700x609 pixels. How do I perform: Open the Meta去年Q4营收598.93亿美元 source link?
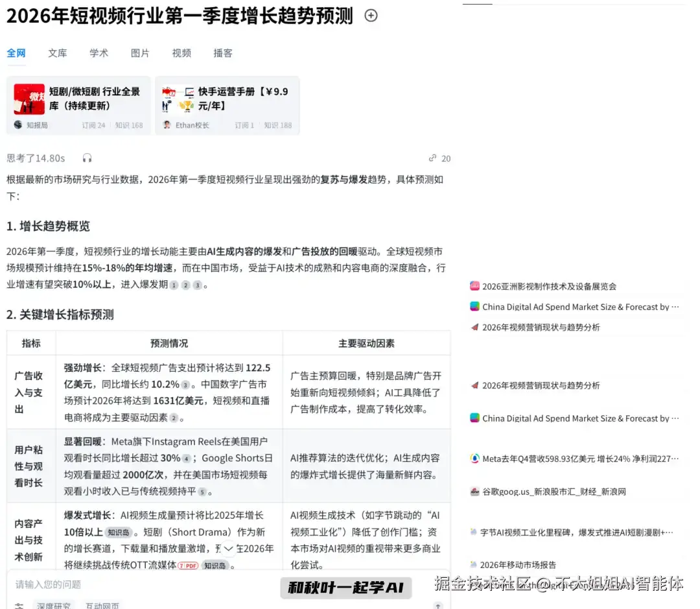pyautogui.click(x=580, y=459)
